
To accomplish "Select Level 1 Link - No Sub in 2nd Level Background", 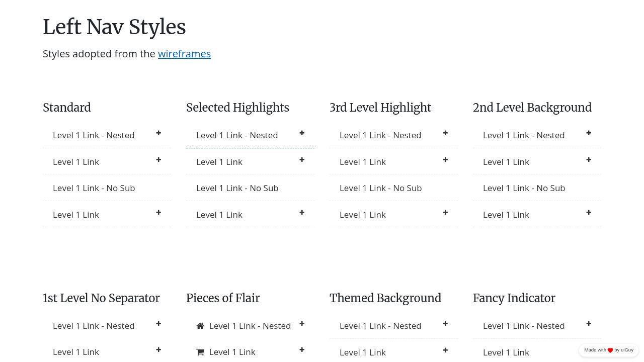I will (524, 188).
